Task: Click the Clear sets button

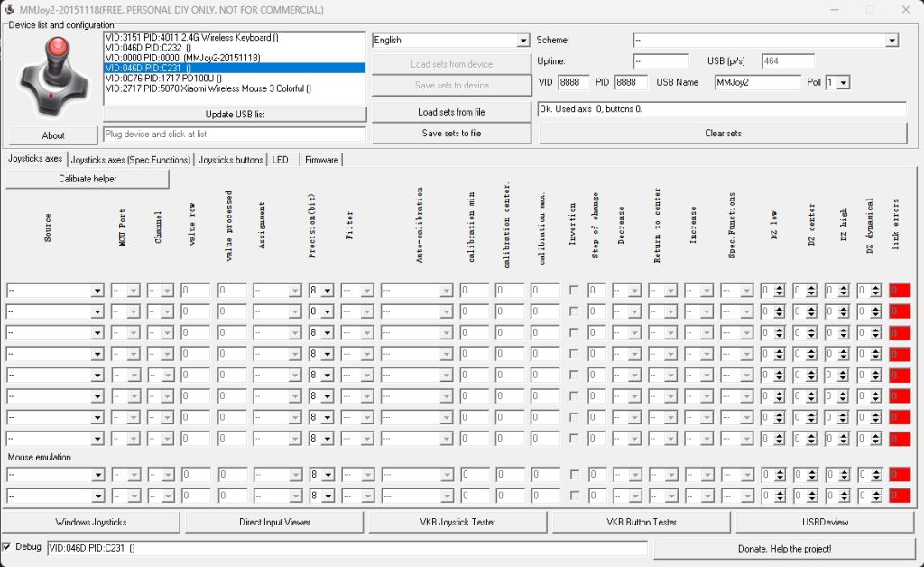Action: pyautogui.click(x=723, y=134)
